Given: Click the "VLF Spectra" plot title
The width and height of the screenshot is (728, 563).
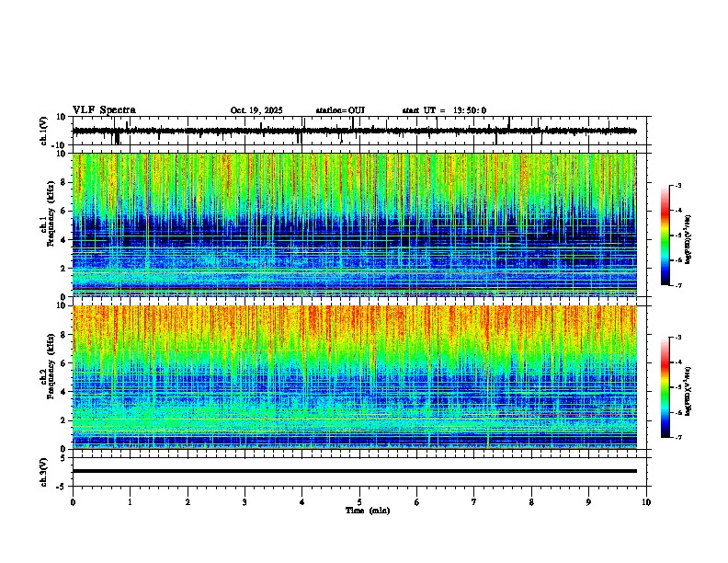Looking at the screenshot, I should click(x=104, y=110).
